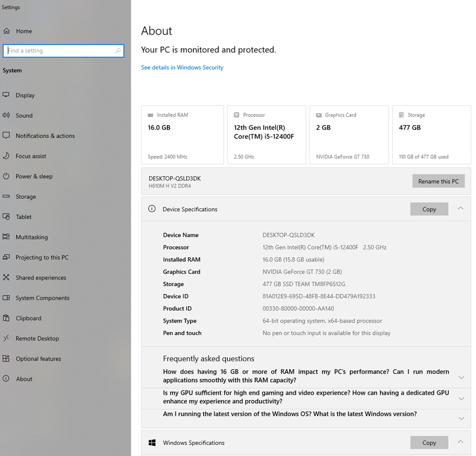Click the '477 GB SSD TEAM TM8FP6512G' value
The width and height of the screenshot is (476, 456).
click(x=304, y=284)
